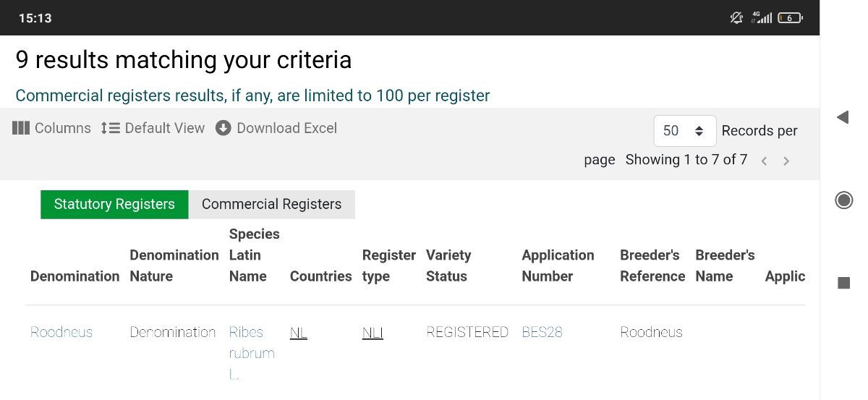Switch to Statutory Registers tab

coord(114,204)
